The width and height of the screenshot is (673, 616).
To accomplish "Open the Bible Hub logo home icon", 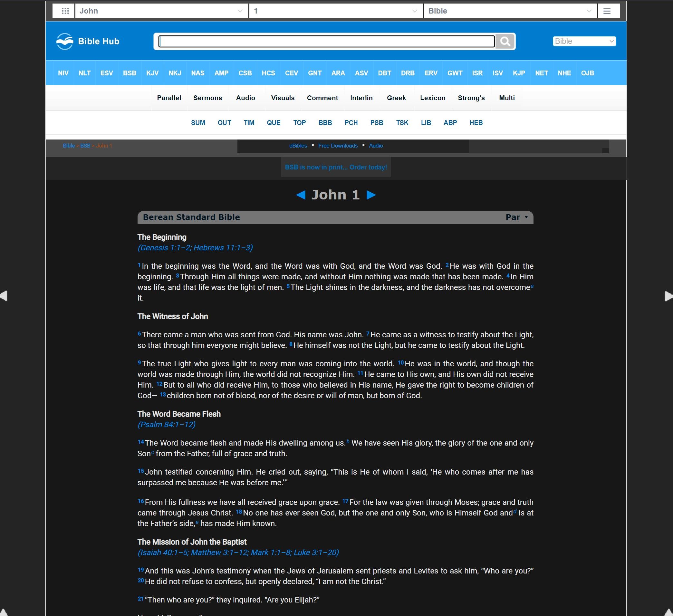I will [64, 41].
